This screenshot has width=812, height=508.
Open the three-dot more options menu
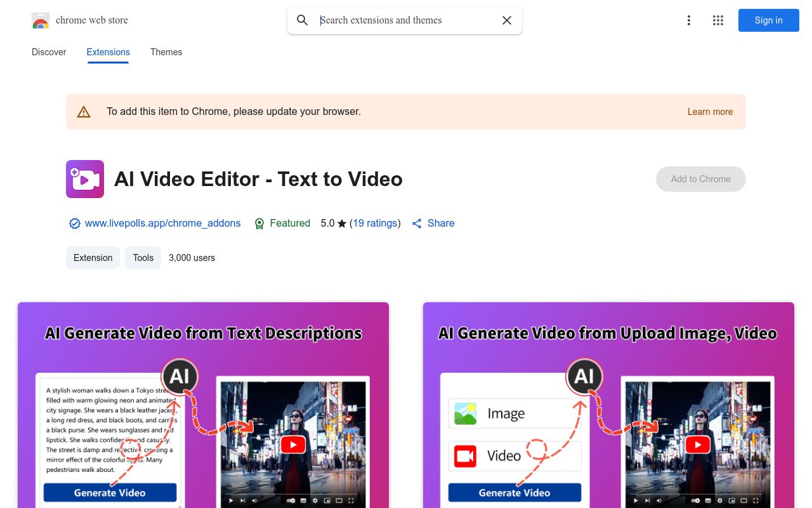coord(689,20)
